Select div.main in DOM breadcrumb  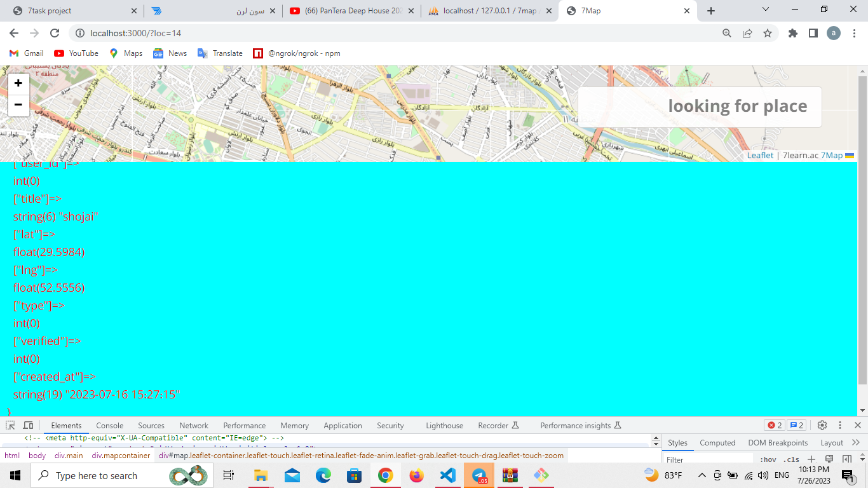(69, 456)
